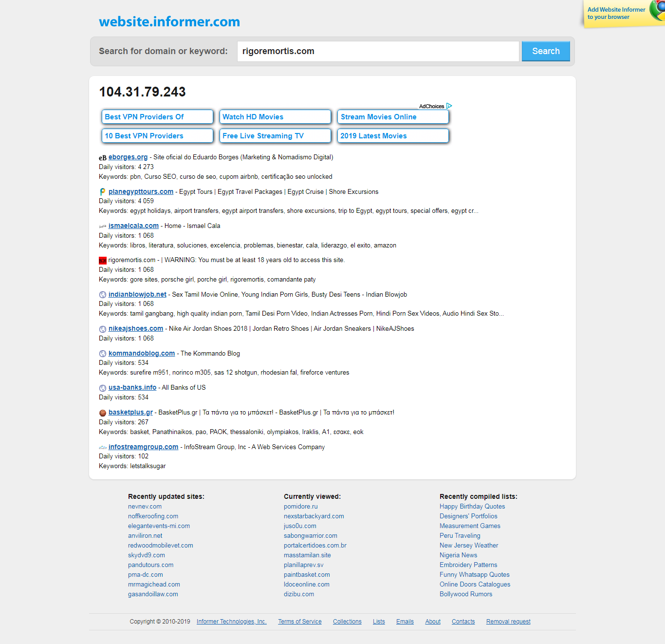Open anviliron.net link
This screenshot has height=644, width=665.
click(x=145, y=536)
